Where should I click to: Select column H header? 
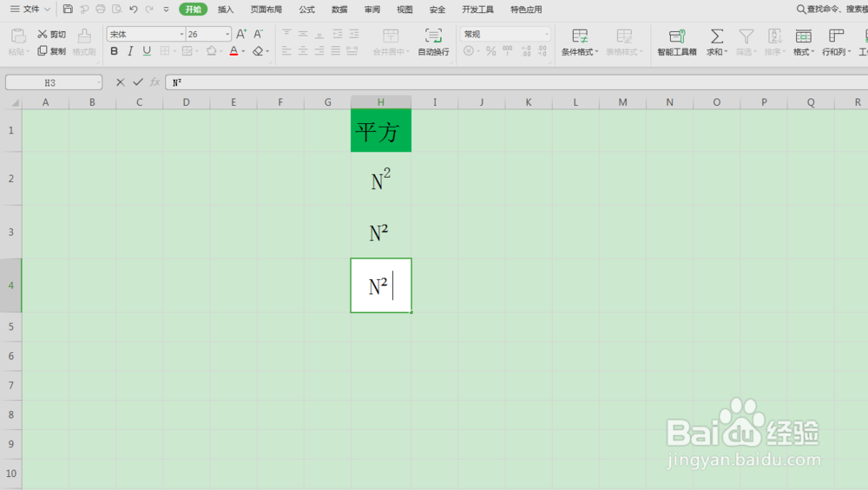pos(381,102)
